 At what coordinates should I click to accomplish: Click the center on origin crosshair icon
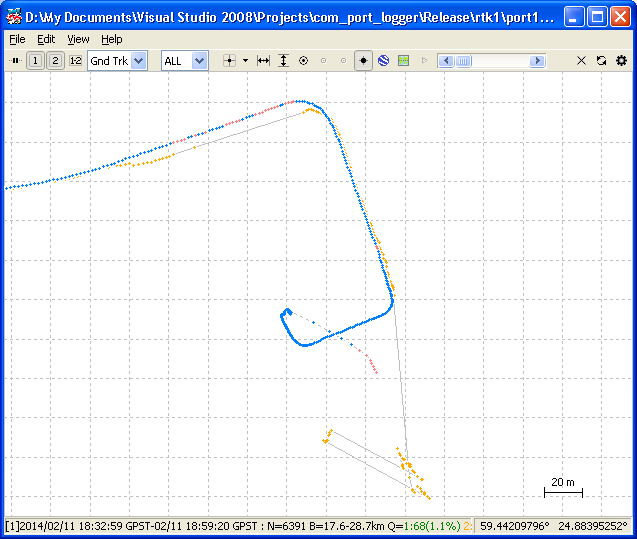230,61
